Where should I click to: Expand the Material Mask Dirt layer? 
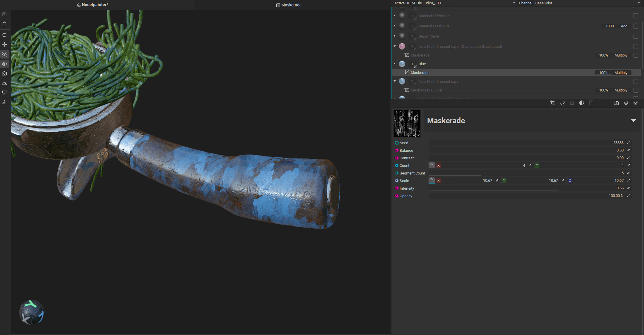click(x=395, y=26)
